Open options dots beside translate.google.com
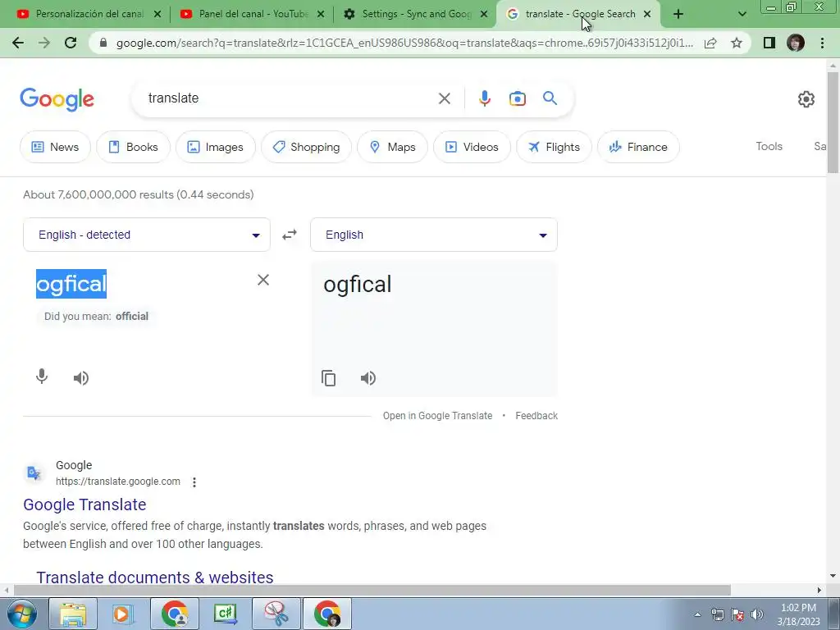Viewport: 840px width, 630px height. (194, 482)
